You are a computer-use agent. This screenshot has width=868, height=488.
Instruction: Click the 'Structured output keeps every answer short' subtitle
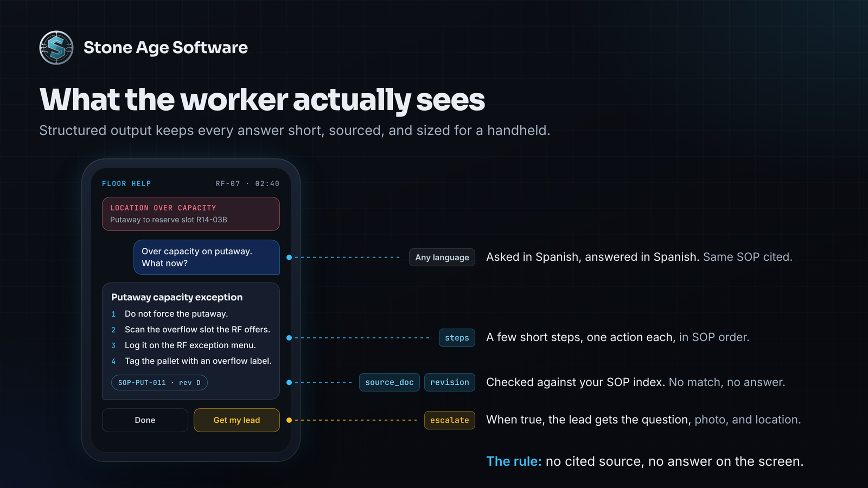(x=295, y=131)
